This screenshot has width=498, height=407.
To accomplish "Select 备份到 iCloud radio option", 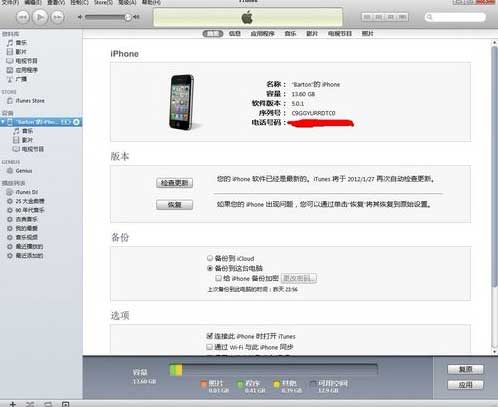I will (x=210, y=258).
